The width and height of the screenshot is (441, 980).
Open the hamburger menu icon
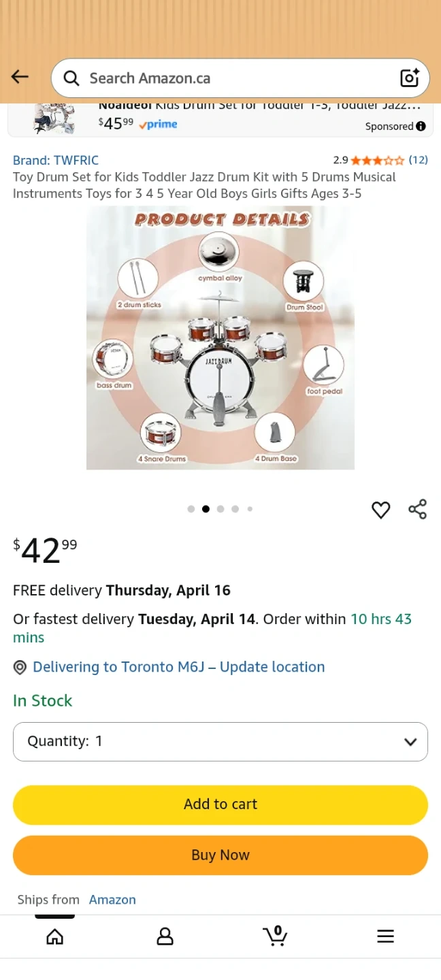(385, 937)
